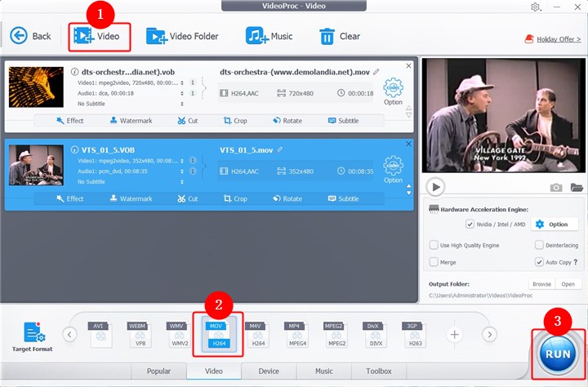588x387 pixels.
Task: Choose MP4 MPEG4 format
Action: pyautogui.click(x=296, y=334)
